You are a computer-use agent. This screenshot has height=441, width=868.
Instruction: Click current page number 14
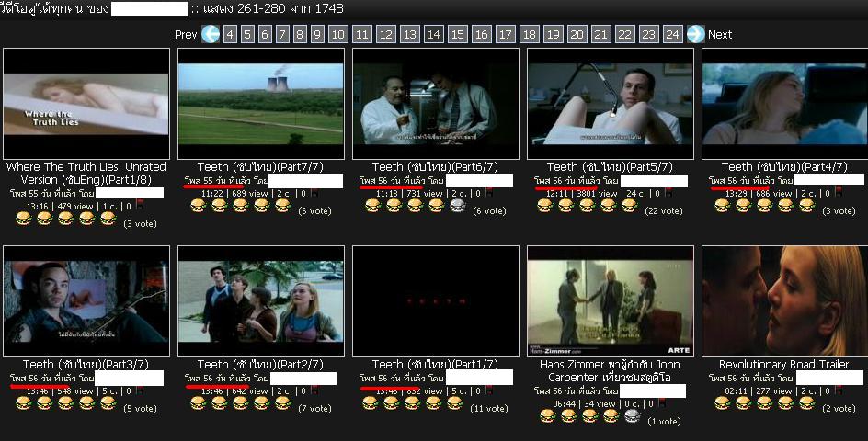coord(434,34)
